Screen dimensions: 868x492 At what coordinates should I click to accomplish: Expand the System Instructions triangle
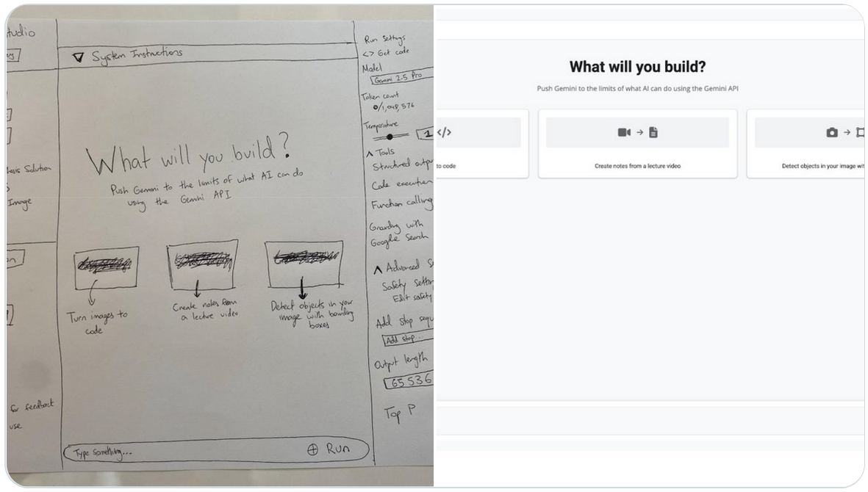coord(79,57)
